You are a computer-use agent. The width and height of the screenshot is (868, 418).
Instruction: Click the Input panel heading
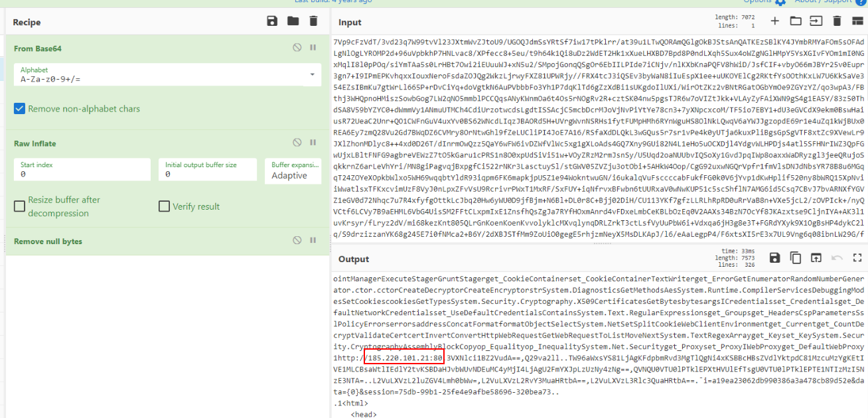[350, 23]
